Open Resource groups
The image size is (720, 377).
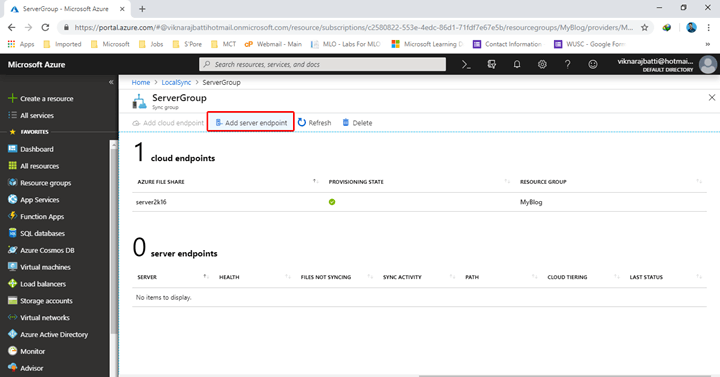pyautogui.click(x=39, y=183)
